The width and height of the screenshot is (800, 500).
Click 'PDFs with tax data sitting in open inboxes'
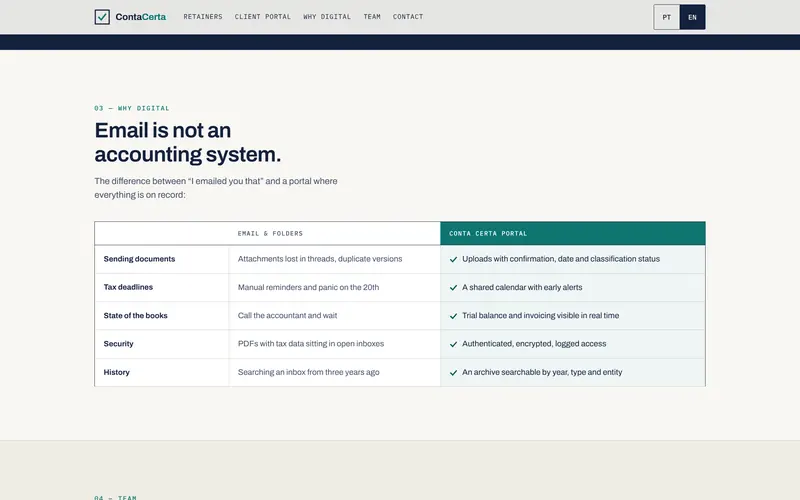[311, 344]
